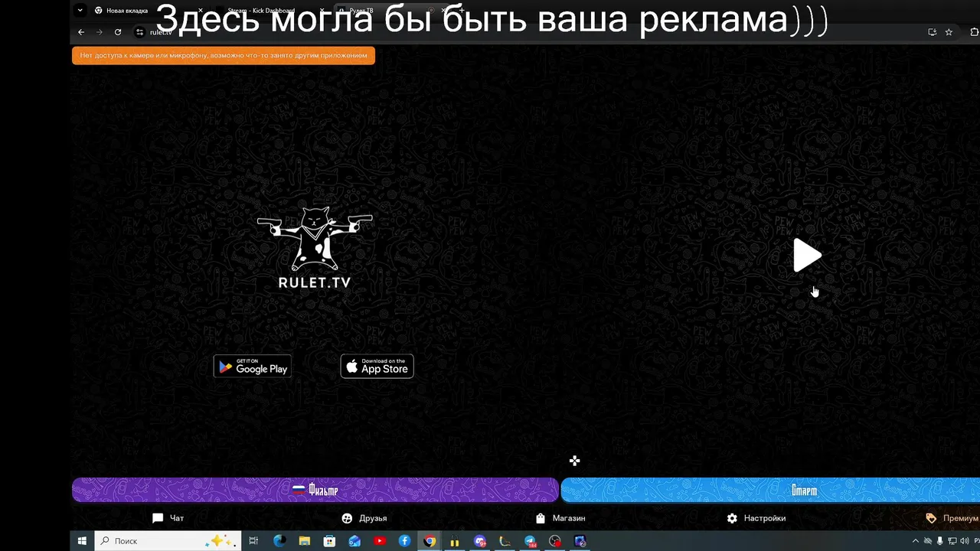
Task: Click the microphone icon in system tray
Action: pyautogui.click(x=940, y=541)
